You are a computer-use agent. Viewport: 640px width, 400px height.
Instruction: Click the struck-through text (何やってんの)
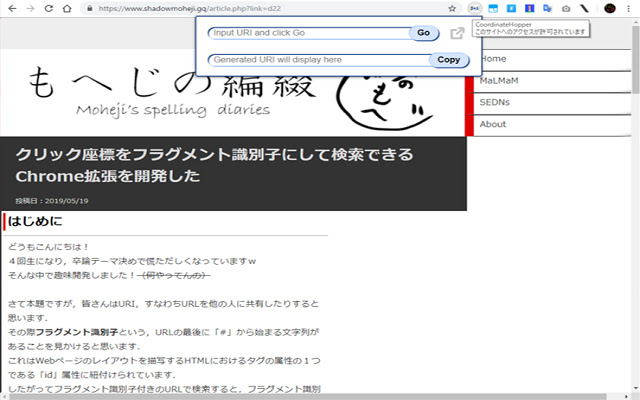click(174, 276)
